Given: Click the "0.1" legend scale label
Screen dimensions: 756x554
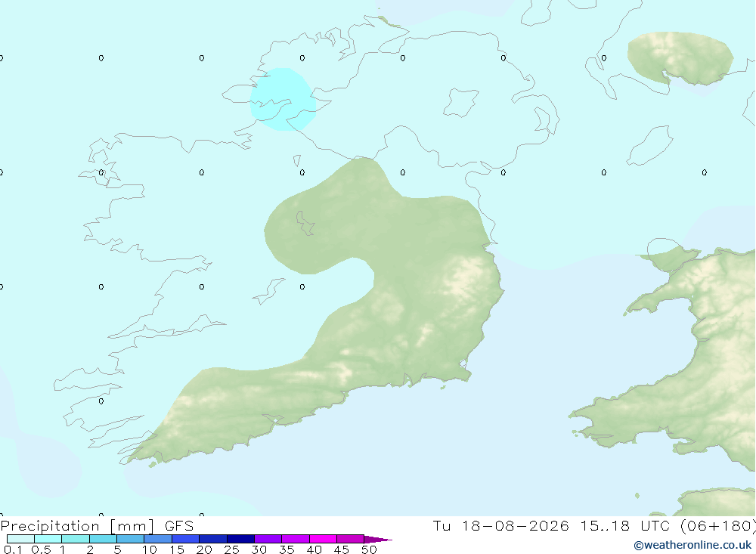Looking at the screenshot, I should click(13, 549).
